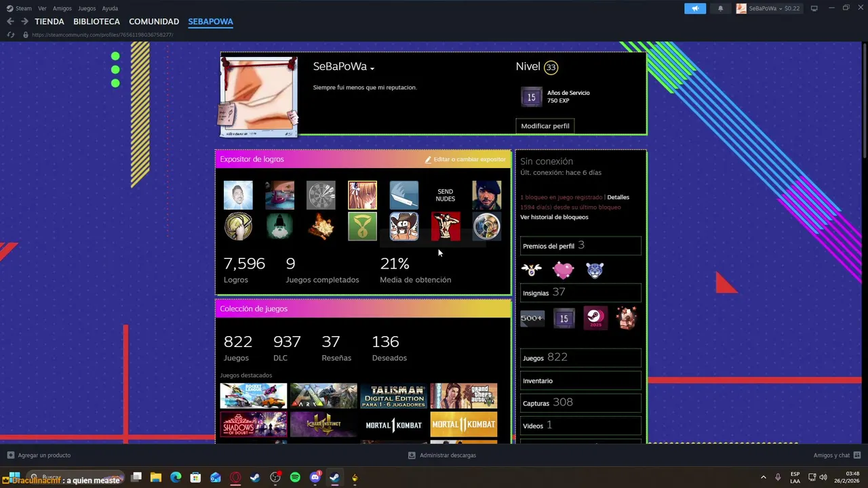Open the anime girl achievement icon
Viewport: 868px width, 488px height.
[362, 195]
